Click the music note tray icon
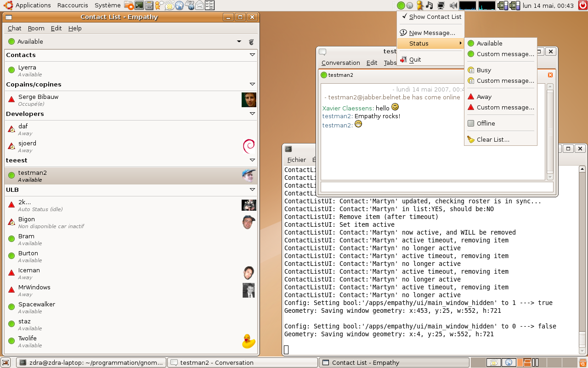The image size is (588, 368). pyautogui.click(x=430, y=6)
